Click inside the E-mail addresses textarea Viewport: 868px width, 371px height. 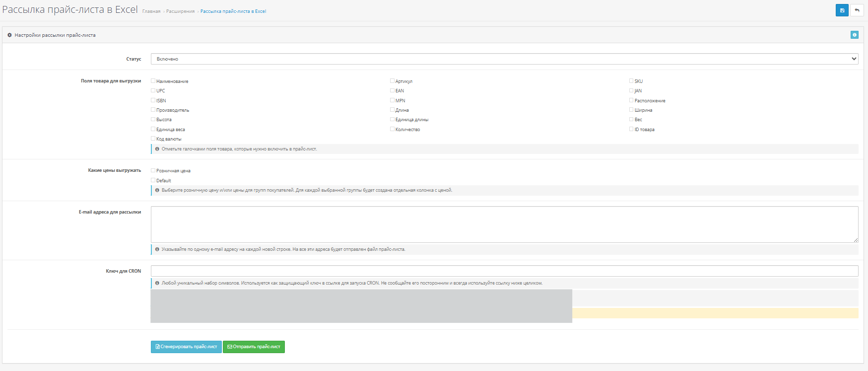coord(504,224)
